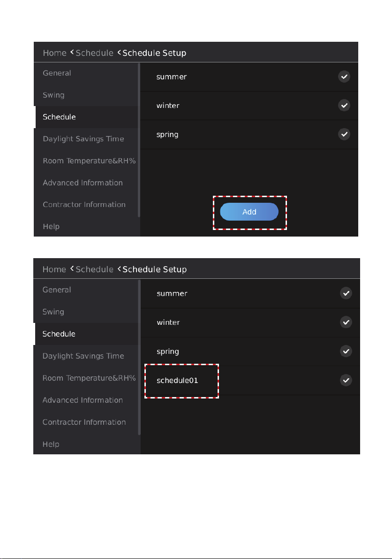Toggle the schedule01 checkmark icon
Viewport: 392px width, 559px height.
346,380
